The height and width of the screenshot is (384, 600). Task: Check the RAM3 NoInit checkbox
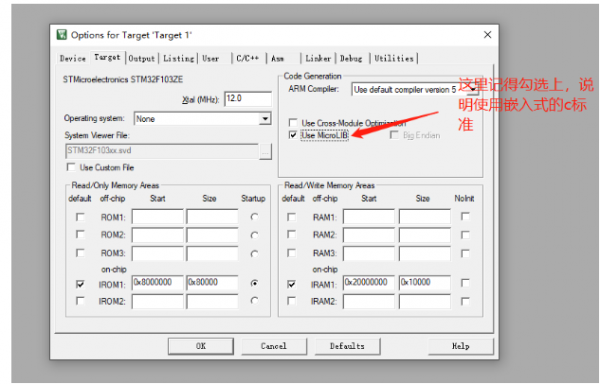(465, 253)
